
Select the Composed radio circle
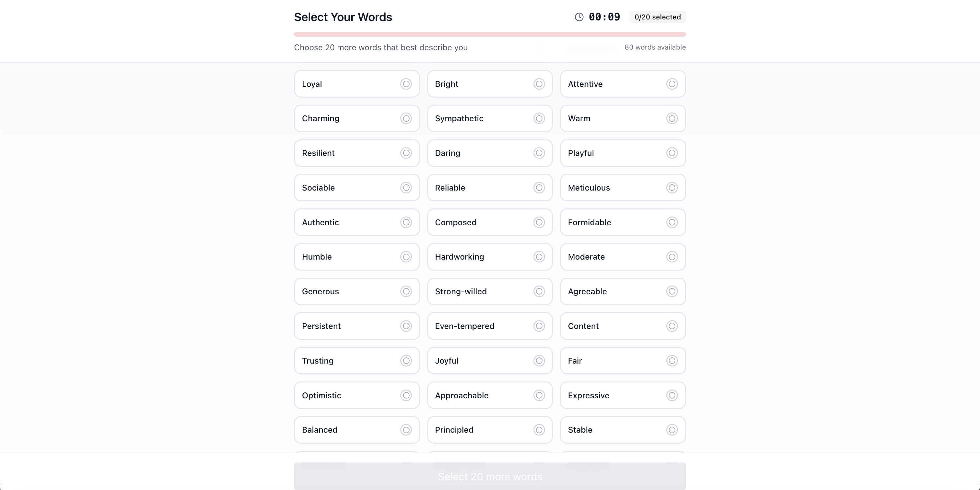click(x=539, y=223)
